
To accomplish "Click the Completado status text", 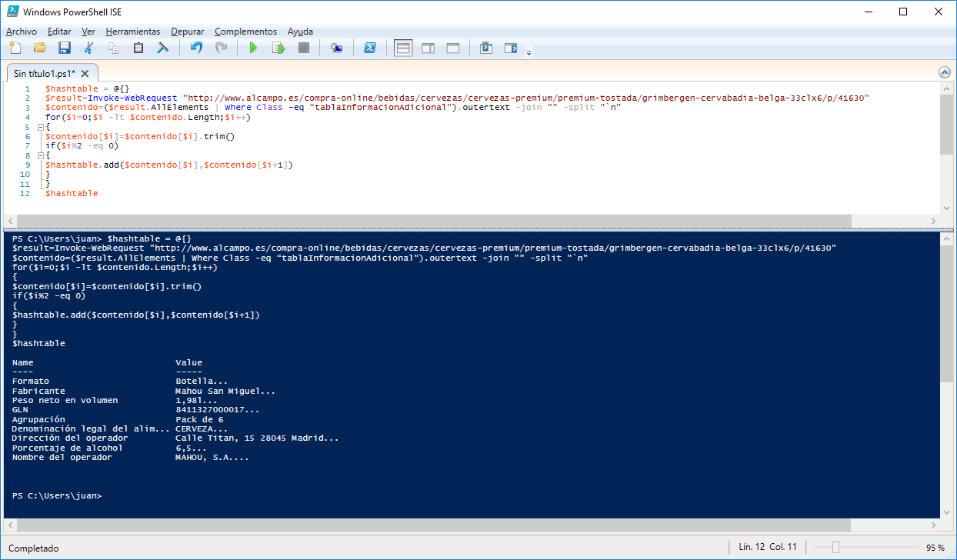I will pos(33,548).
